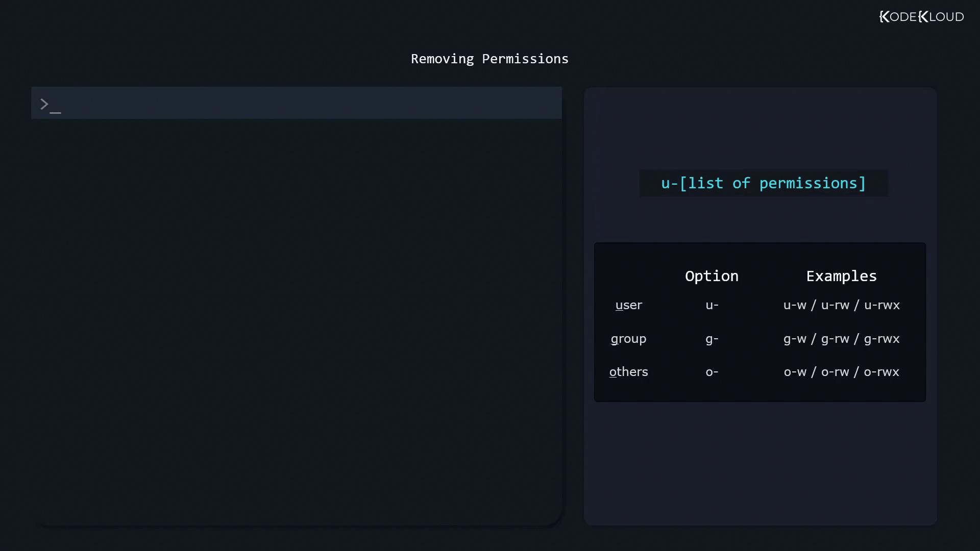
Task: Select the u-[list of permissions] syntax box
Action: click(763, 183)
